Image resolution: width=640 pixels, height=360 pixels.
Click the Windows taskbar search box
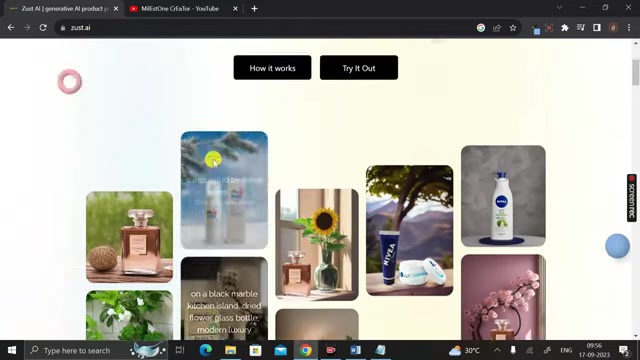[96, 350]
